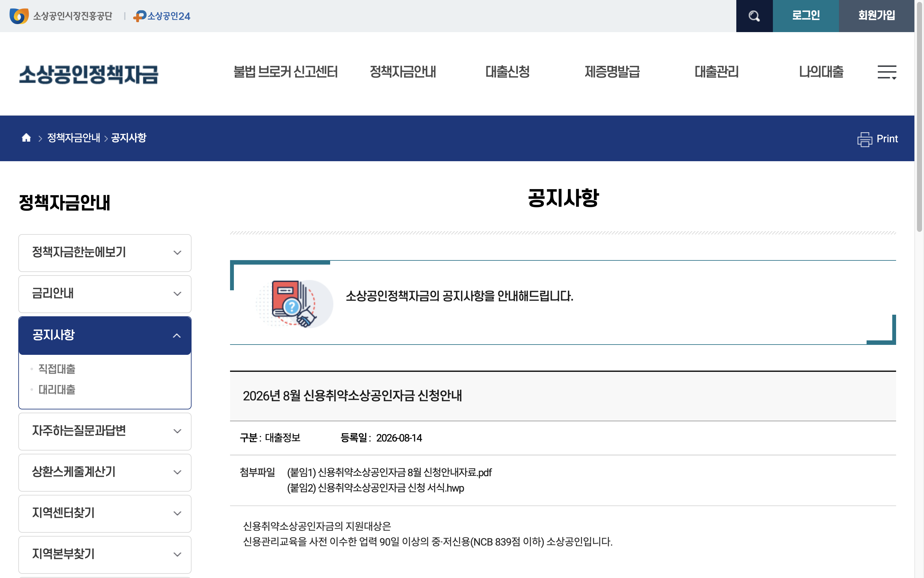Collapse the 공지사항 sidebar section
Image resolution: width=924 pixels, height=578 pixels.
(105, 335)
